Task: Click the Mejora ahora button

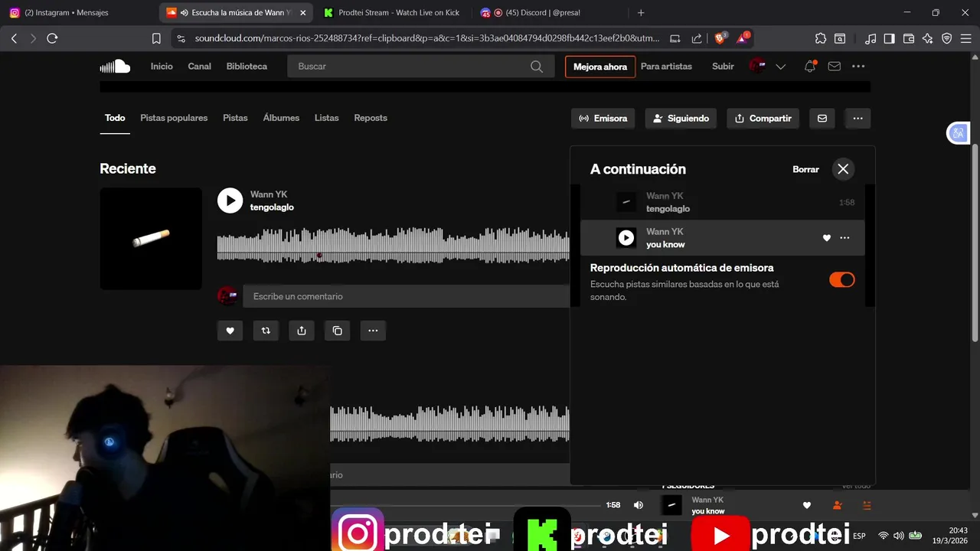Action: coord(600,67)
